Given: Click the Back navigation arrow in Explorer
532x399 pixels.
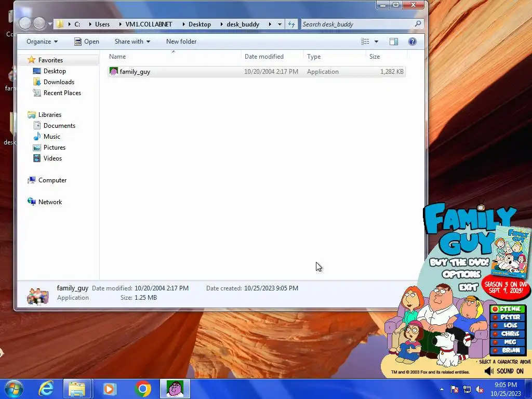Looking at the screenshot, I should tap(25, 23).
